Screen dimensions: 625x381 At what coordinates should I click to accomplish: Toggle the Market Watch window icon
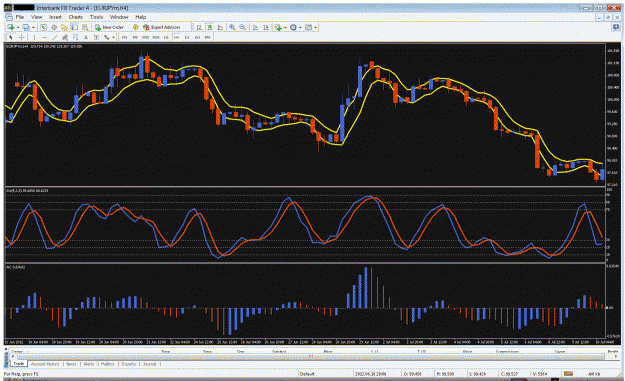[x=43, y=27]
